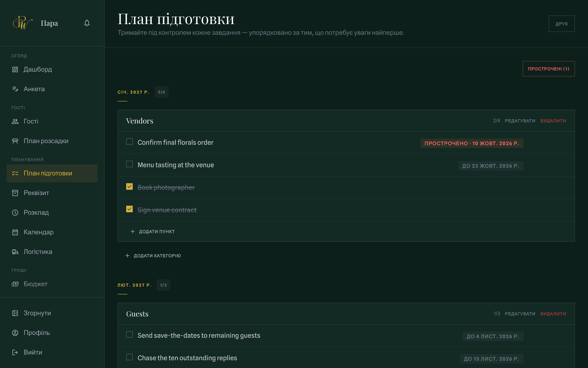Open Розклад section label
The image size is (588, 368).
click(x=36, y=212)
